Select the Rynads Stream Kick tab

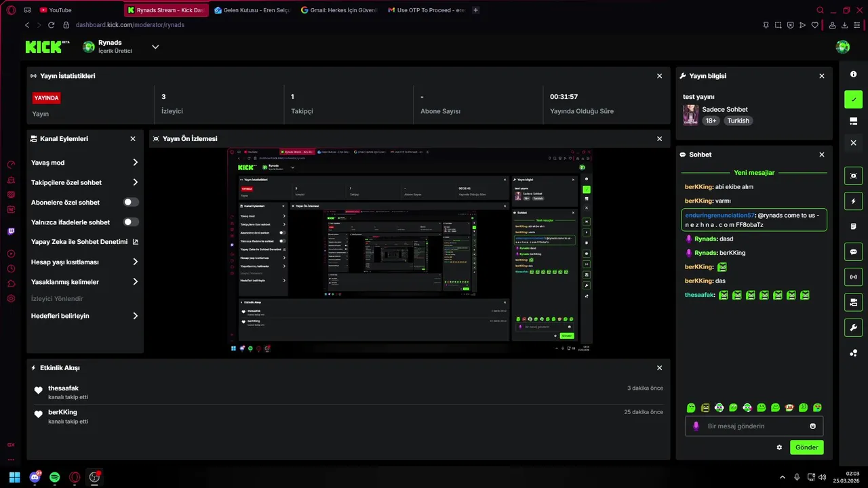[166, 10]
